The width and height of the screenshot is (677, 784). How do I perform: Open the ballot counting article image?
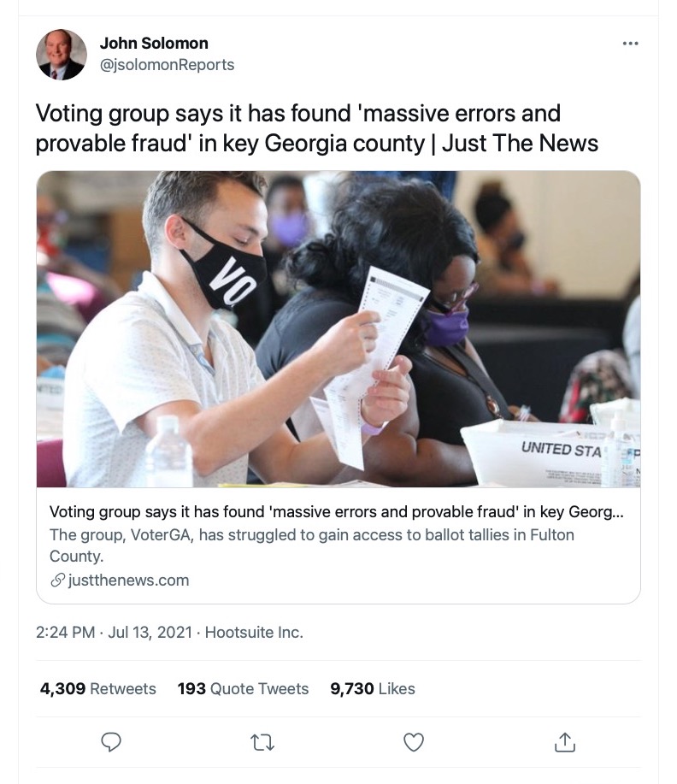[x=338, y=329]
